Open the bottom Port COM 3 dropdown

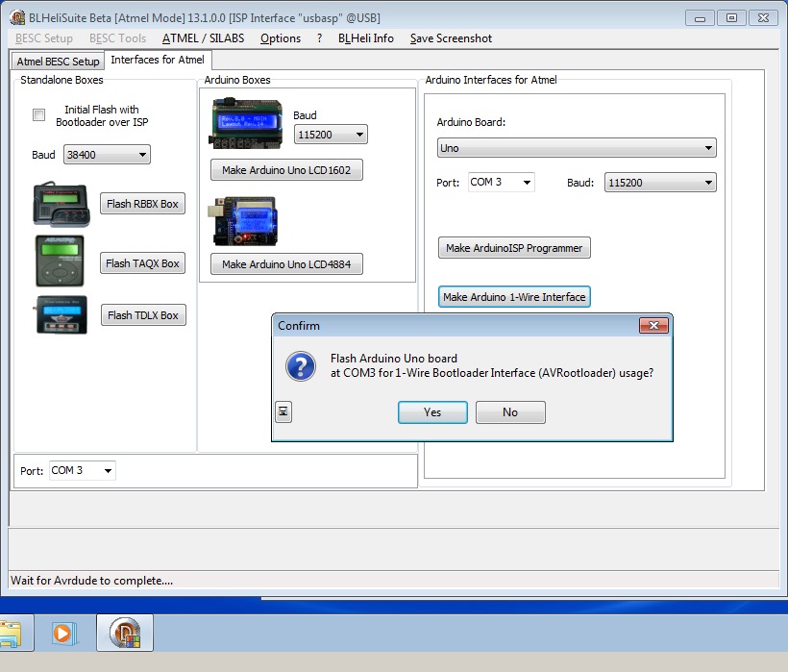83,470
